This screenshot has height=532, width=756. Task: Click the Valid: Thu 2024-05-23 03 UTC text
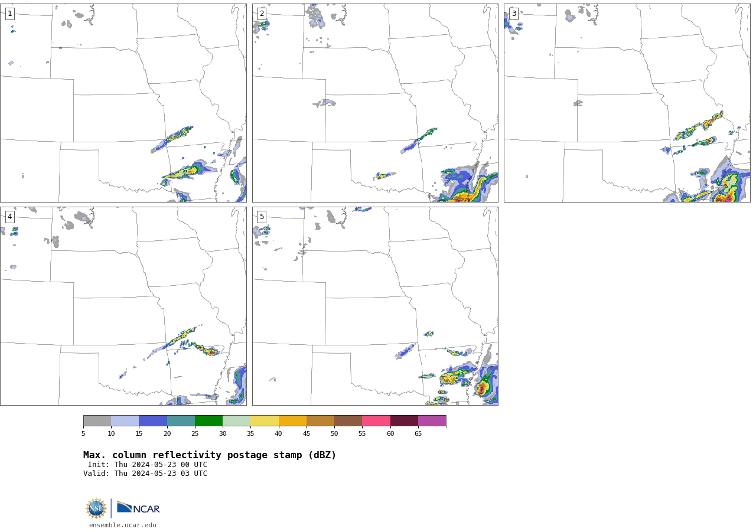click(x=145, y=474)
